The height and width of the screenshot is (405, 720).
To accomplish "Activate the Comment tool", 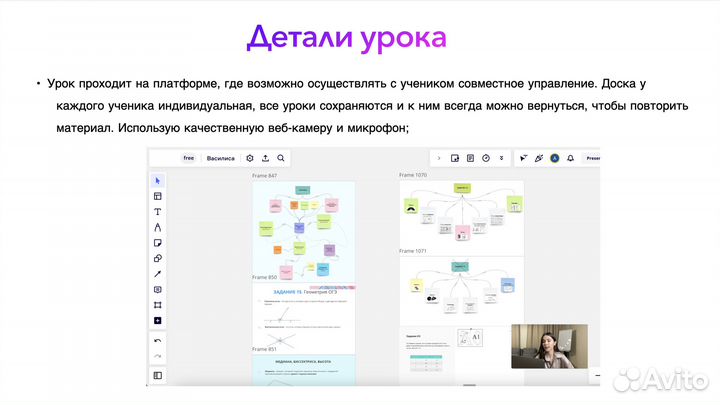I will [158, 290].
